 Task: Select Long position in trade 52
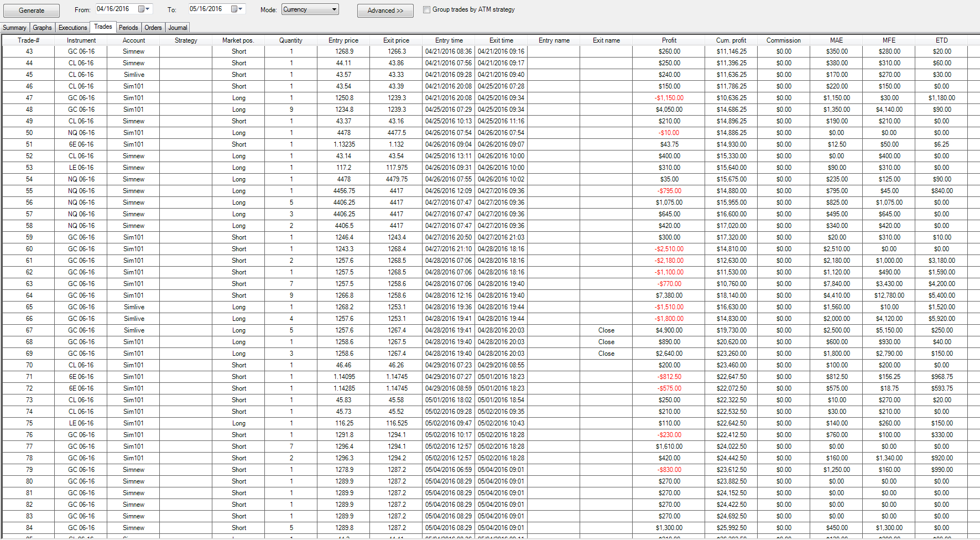click(x=239, y=156)
